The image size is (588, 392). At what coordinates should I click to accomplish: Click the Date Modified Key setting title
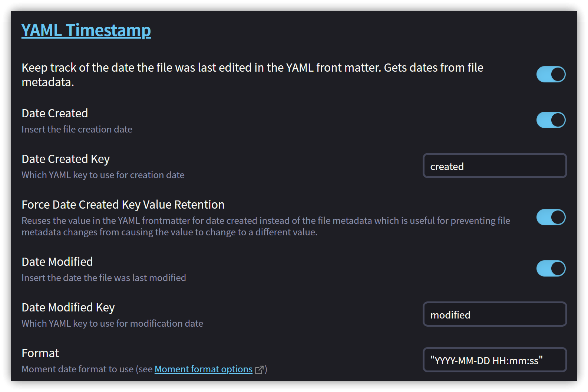pos(68,307)
